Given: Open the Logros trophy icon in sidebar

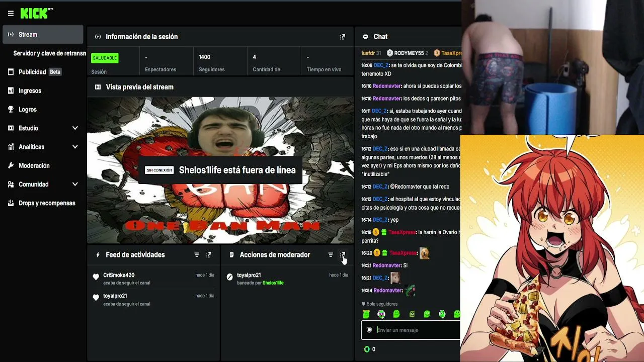Looking at the screenshot, I should point(11,109).
